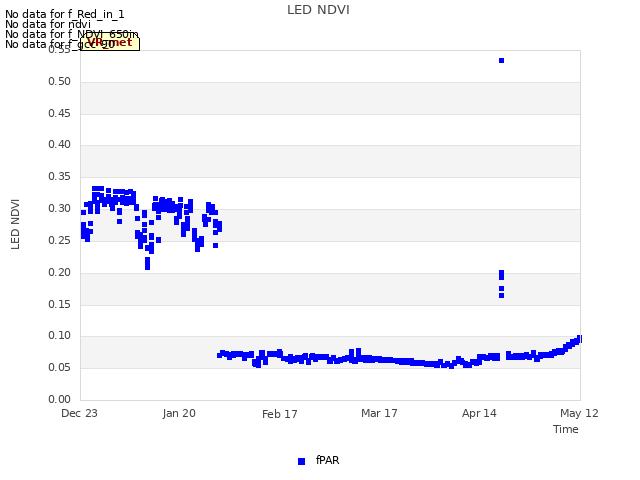This screenshot has height=480, width=640.
Task: Click the blue fPAR legend marker
Action: coord(301,461)
